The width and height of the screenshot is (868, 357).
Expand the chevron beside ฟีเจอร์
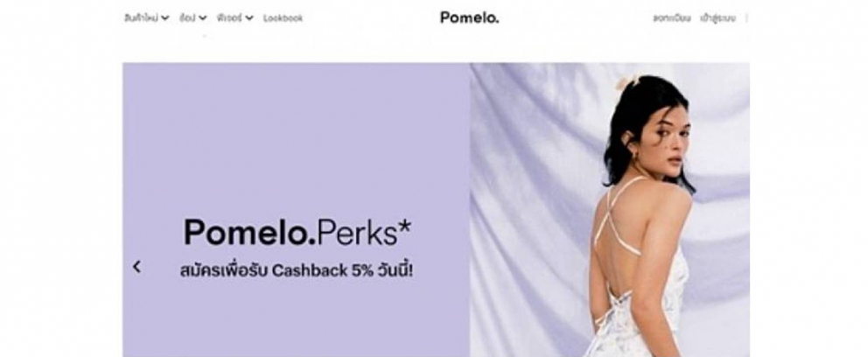point(249,18)
